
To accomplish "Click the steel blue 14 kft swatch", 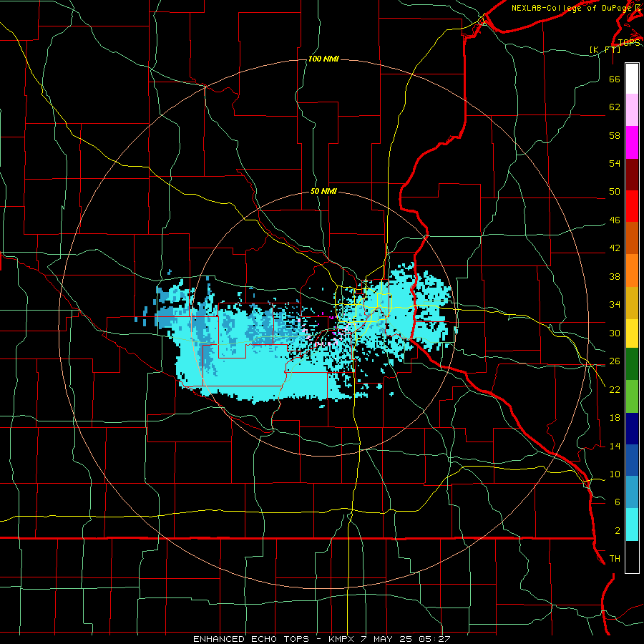I will tap(632, 492).
